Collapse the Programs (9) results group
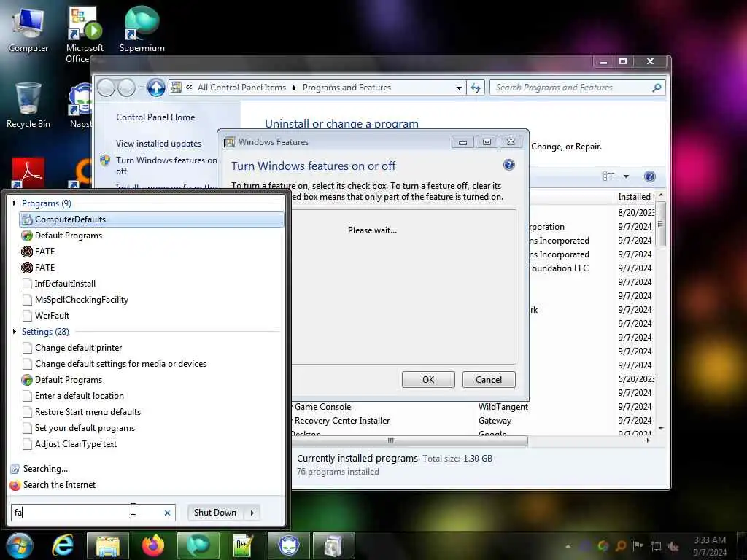 [x=15, y=203]
